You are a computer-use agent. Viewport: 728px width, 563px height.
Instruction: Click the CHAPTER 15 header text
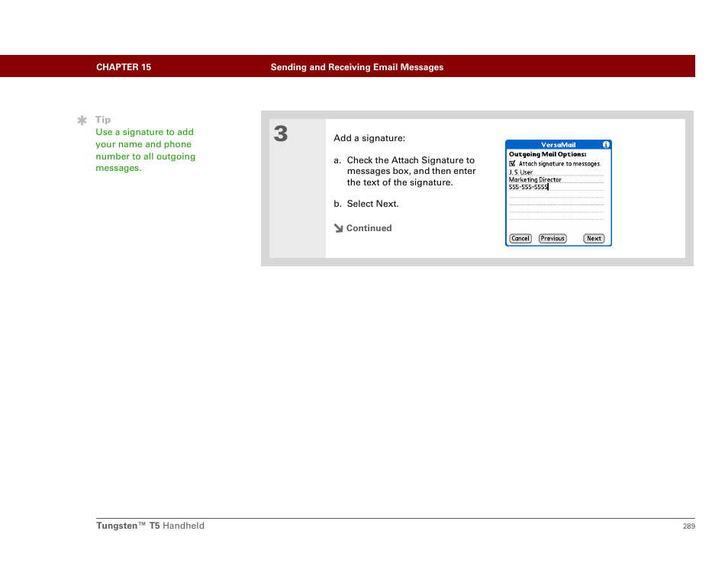click(124, 67)
